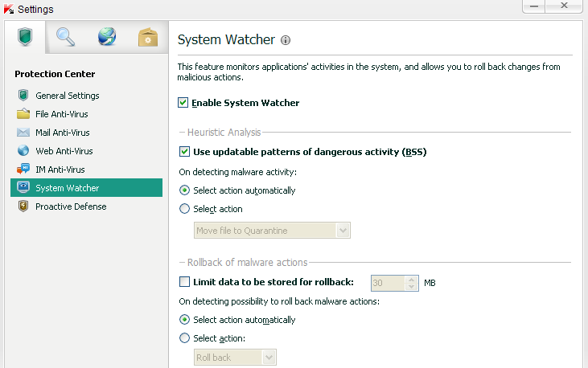The image size is (588, 368).
Task: Click the File Anti-Virus folder icon
Action: (x=23, y=113)
